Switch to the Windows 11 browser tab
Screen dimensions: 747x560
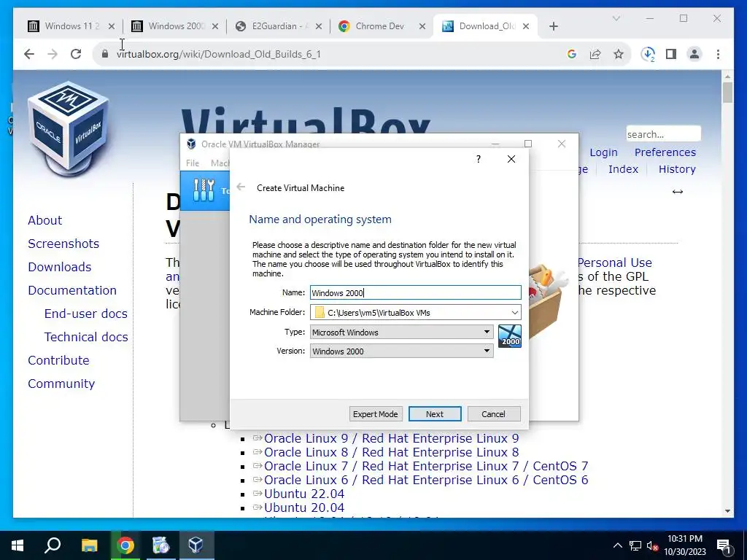[x=71, y=26]
